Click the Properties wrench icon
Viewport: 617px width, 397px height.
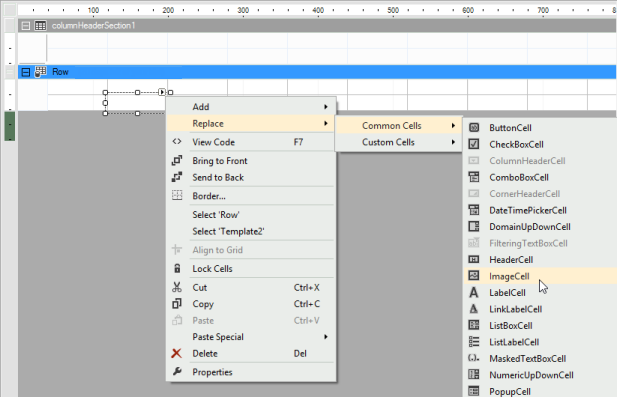tap(177, 372)
